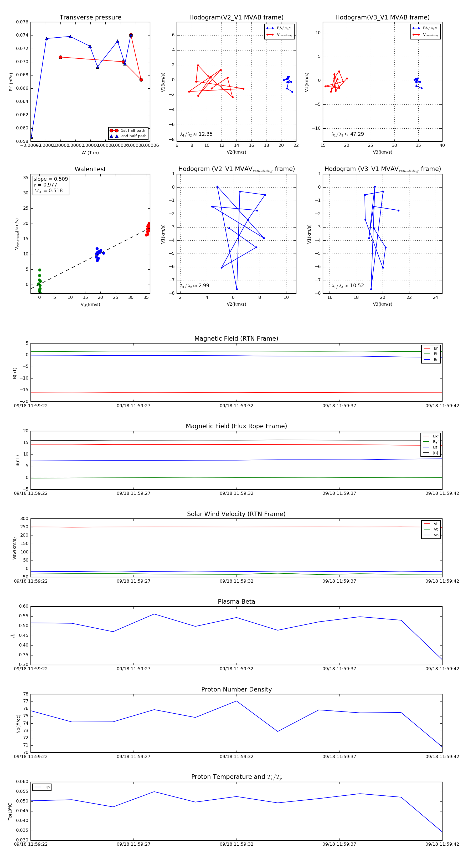The image size is (473, 868).
Task: Click the 'Bt' legend entry
Action: point(431,354)
